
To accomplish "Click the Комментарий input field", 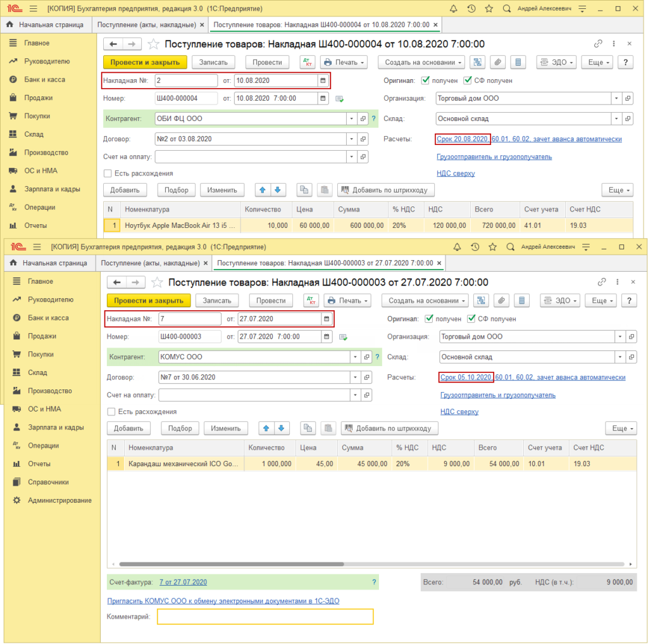I will coord(265,617).
